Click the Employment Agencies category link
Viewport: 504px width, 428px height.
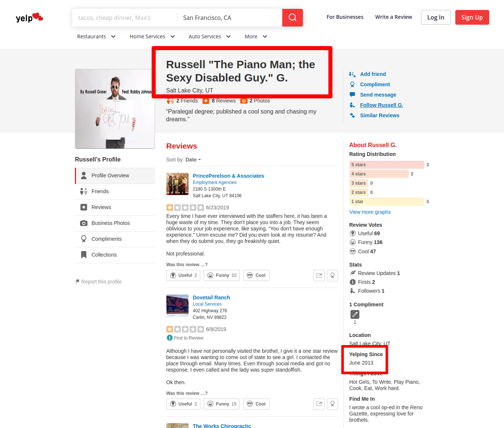coord(215,182)
